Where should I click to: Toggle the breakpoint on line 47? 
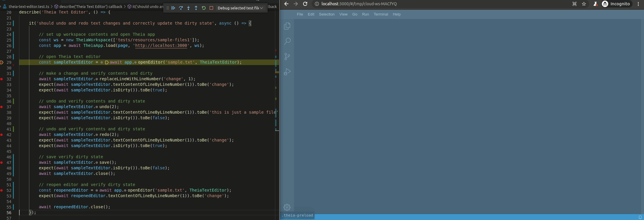(x=2, y=163)
